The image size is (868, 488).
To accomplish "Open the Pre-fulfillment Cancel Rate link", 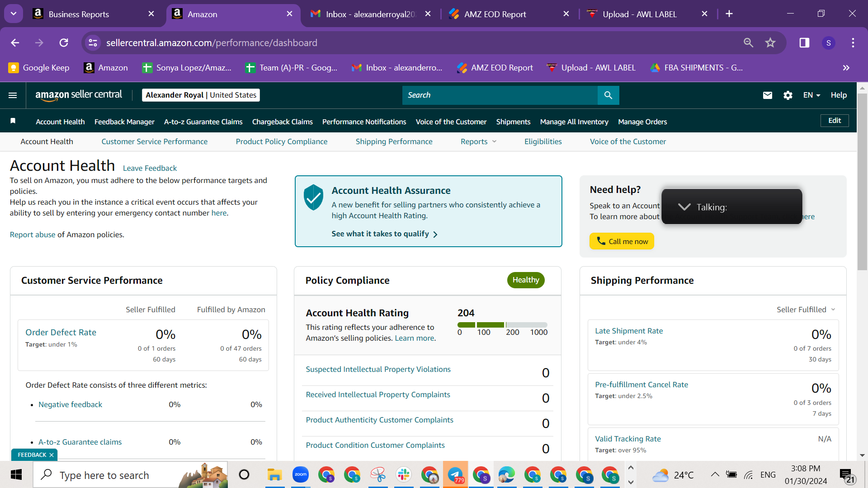I will (x=642, y=385).
